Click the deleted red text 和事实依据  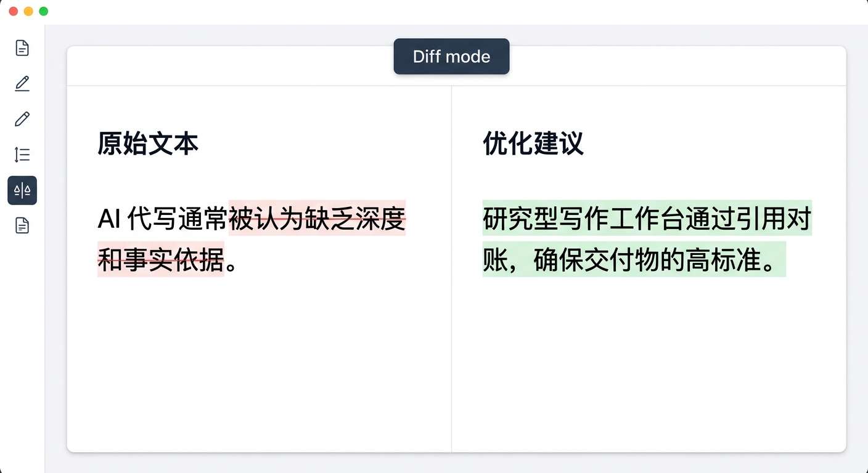pyautogui.click(x=160, y=261)
